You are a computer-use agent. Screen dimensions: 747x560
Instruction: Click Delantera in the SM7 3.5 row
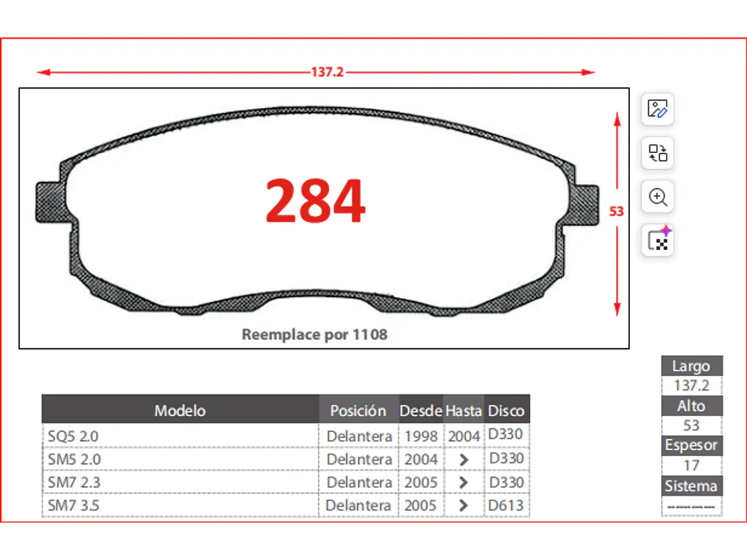(358, 505)
